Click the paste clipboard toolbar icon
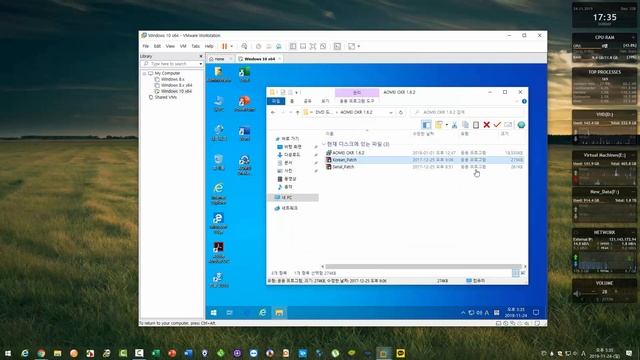The height and width of the screenshot is (360, 640). 476,125
